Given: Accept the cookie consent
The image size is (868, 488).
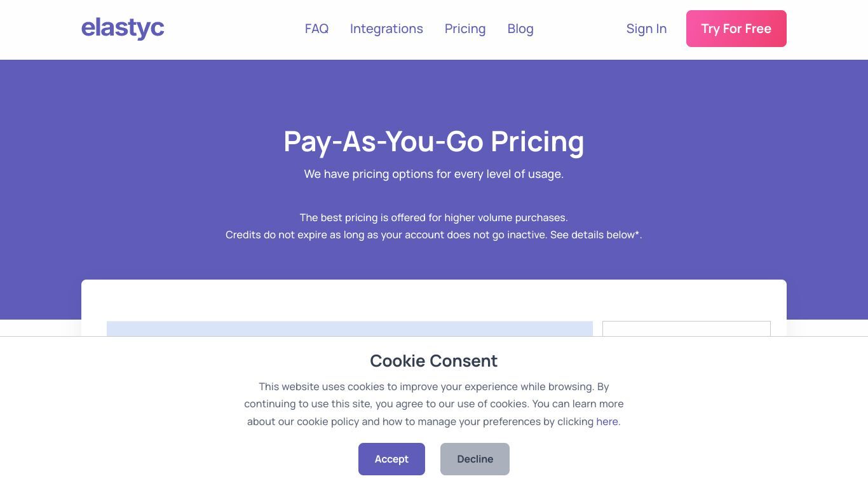Looking at the screenshot, I should [x=391, y=459].
